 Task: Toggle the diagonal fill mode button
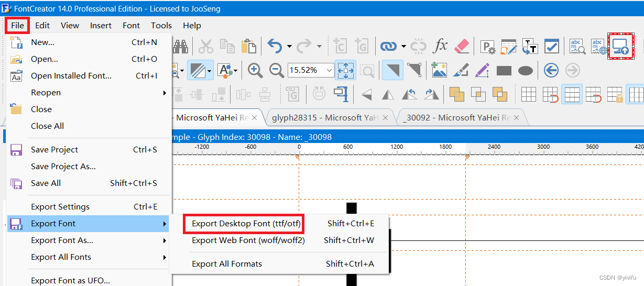pyautogui.click(x=198, y=70)
